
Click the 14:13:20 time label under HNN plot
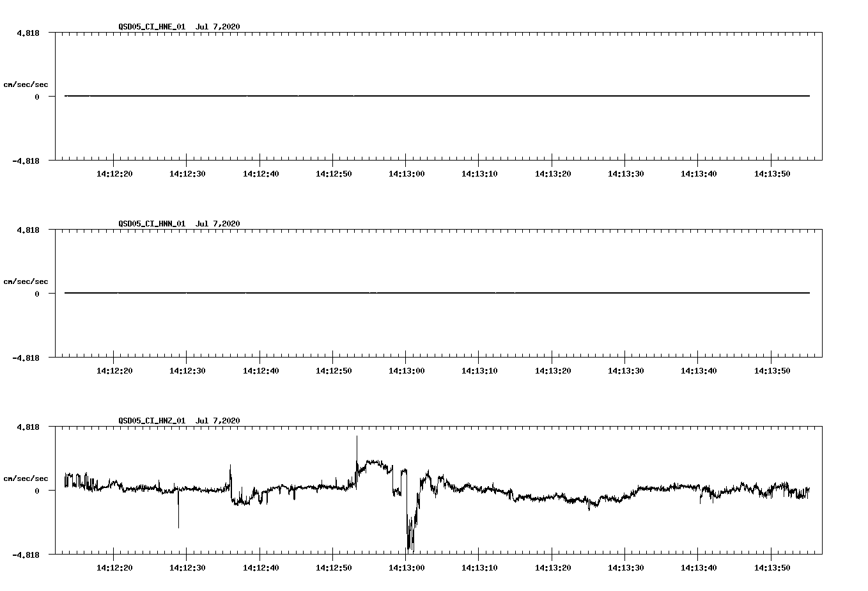pyautogui.click(x=553, y=371)
